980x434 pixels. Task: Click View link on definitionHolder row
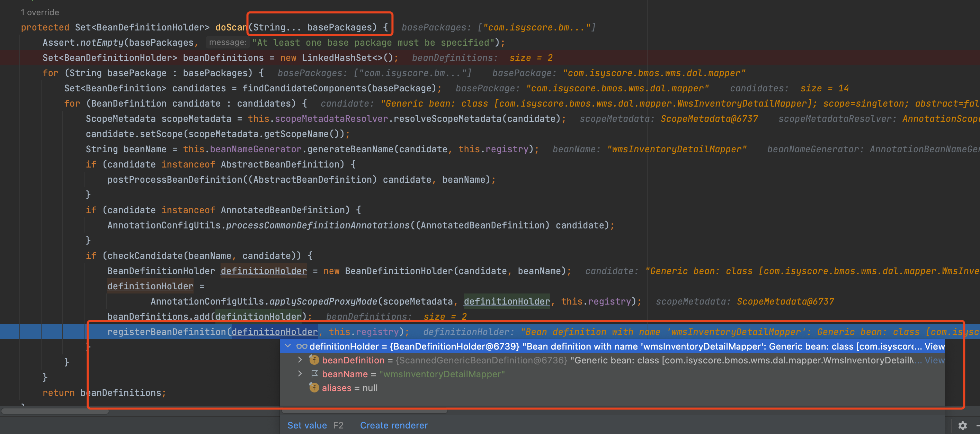coord(934,346)
